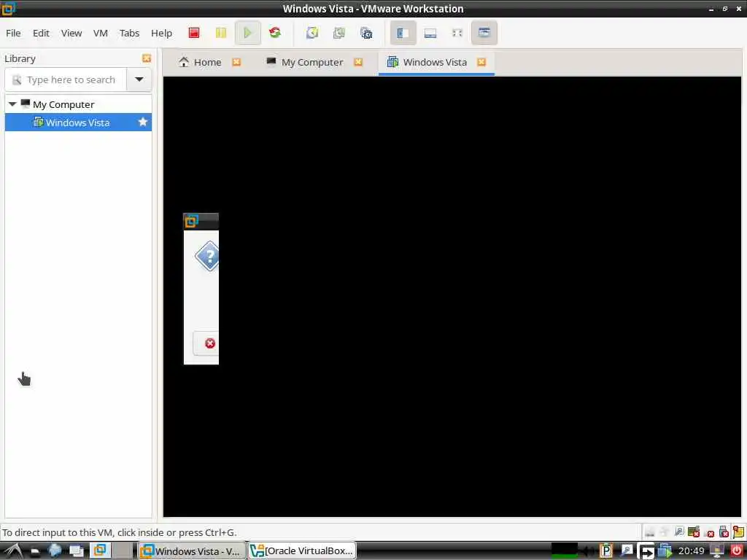Viewport: 747px width, 560px height.
Task: Click the yellow message log note icon
Action: (738, 532)
